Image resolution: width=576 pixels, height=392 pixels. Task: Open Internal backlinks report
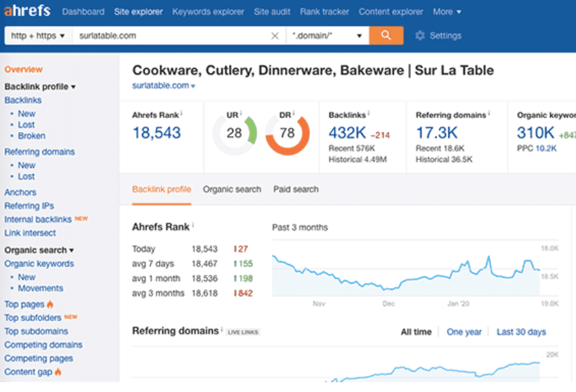point(38,219)
